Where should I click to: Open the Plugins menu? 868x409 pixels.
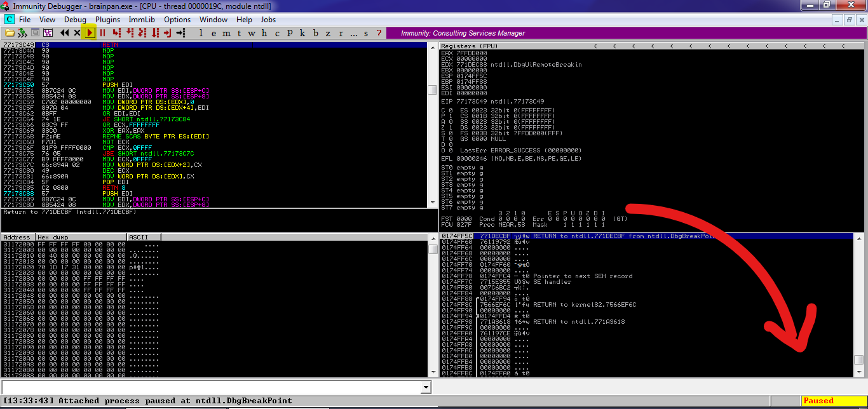pos(108,20)
